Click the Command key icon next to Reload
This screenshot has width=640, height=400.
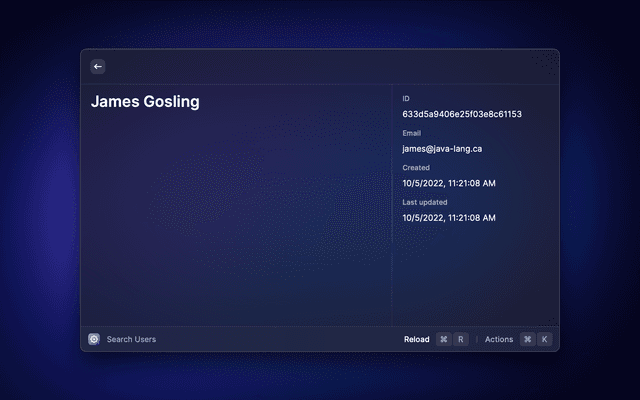(x=443, y=339)
